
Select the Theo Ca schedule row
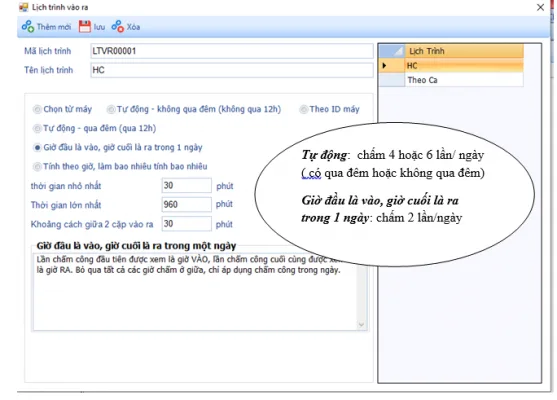pyautogui.click(x=464, y=80)
